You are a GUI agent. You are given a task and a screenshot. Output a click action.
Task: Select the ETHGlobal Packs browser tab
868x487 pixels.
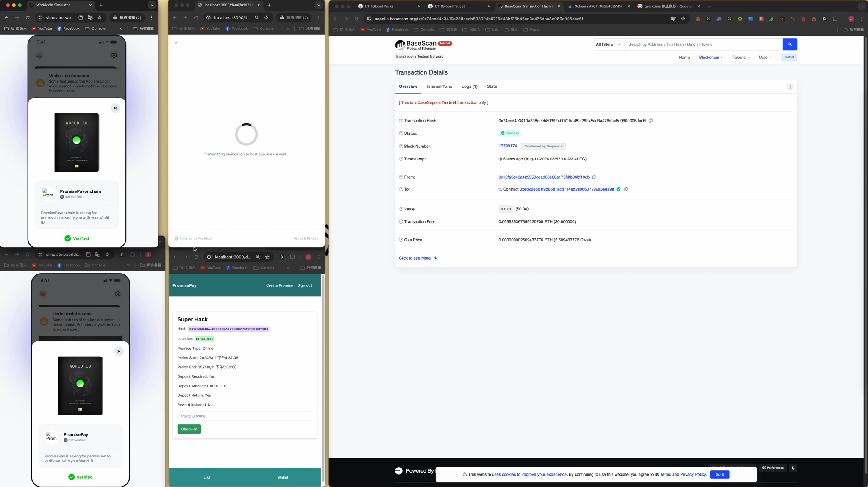click(388, 6)
